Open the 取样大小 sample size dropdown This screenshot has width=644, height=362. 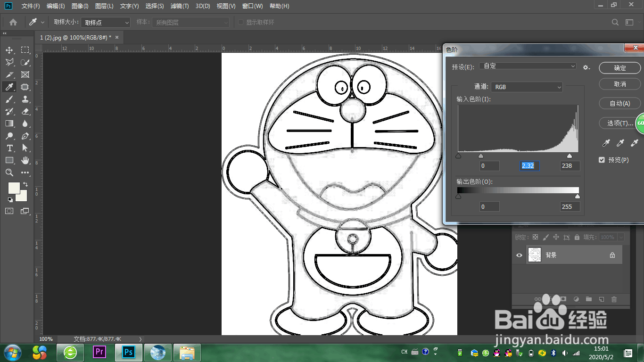tap(106, 22)
